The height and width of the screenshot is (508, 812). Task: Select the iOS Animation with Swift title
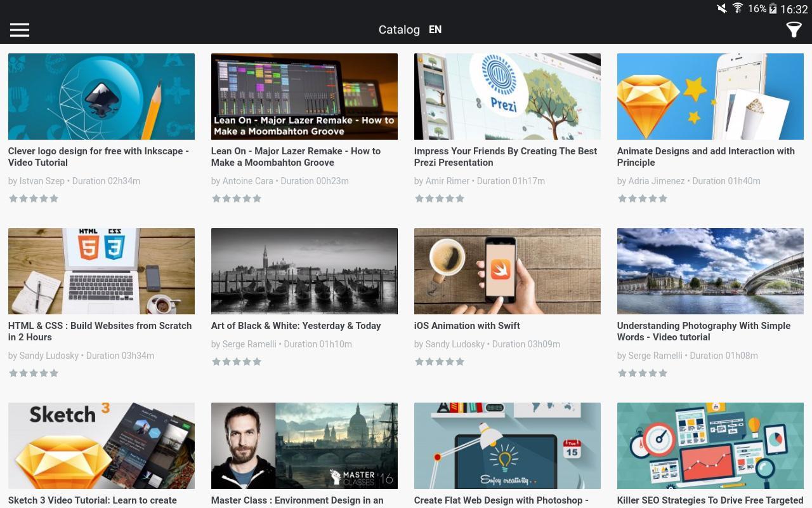coord(467,326)
